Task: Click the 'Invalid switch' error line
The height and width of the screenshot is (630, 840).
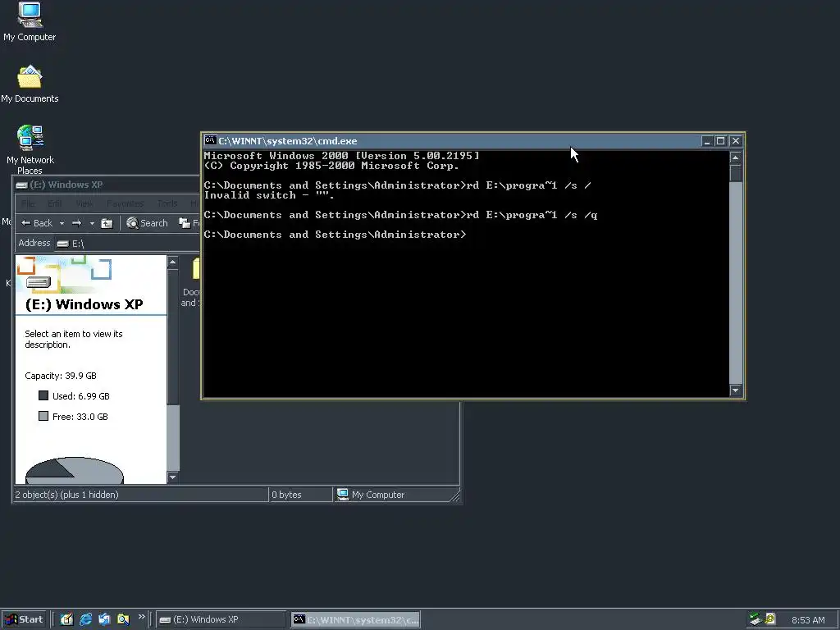Action: (269, 195)
